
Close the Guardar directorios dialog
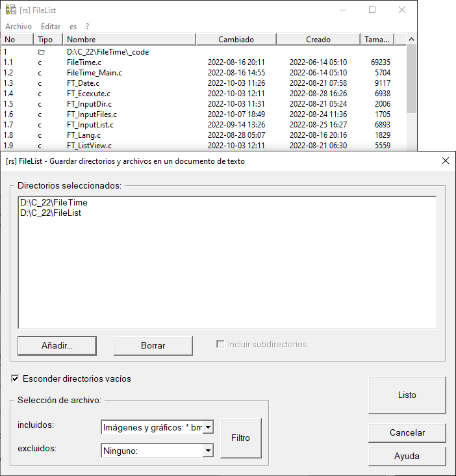point(445,161)
